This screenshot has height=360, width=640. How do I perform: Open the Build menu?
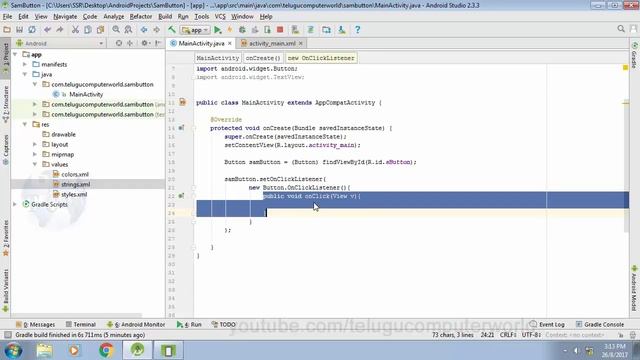pyautogui.click(x=165, y=16)
